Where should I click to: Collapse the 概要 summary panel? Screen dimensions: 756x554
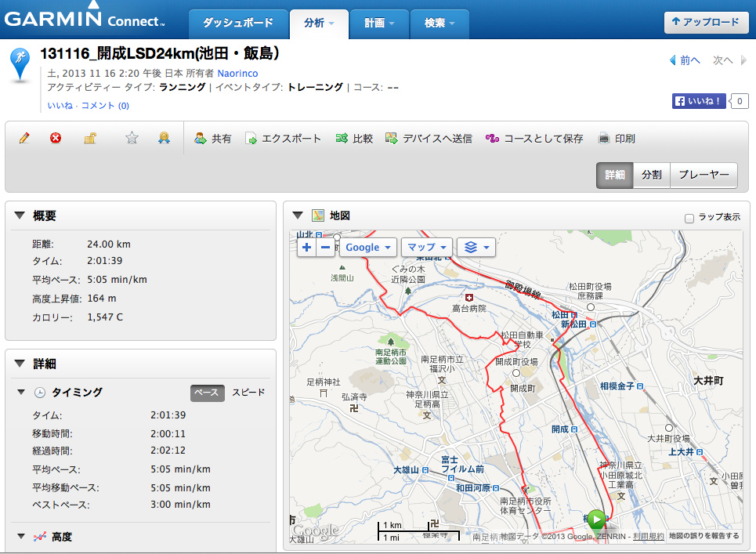pos(20,215)
